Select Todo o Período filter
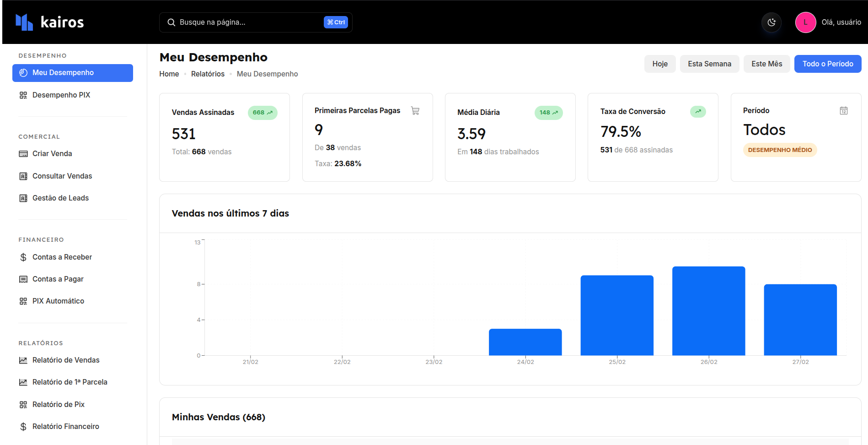Image resolution: width=868 pixels, height=445 pixels. tap(827, 64)
